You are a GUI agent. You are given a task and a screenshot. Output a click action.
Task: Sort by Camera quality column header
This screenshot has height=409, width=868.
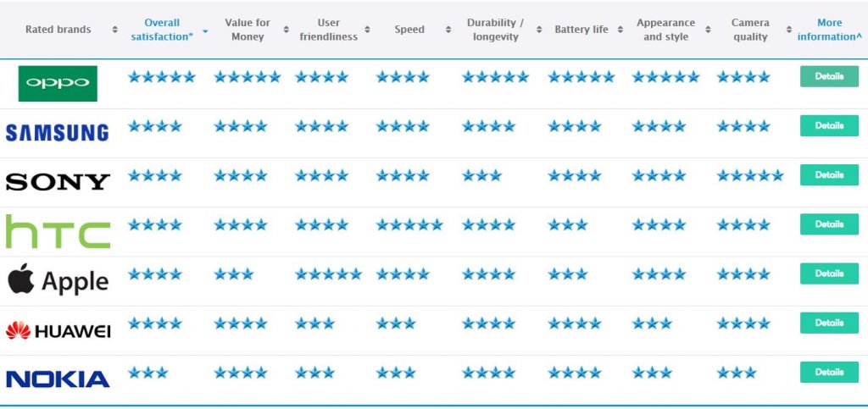click(749, 30)
